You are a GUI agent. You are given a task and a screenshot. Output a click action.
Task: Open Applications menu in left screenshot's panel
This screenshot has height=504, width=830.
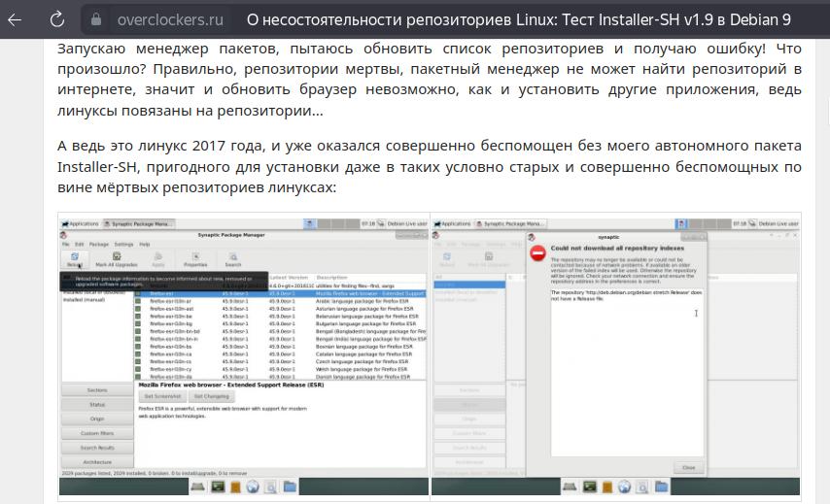click(81, 223)
